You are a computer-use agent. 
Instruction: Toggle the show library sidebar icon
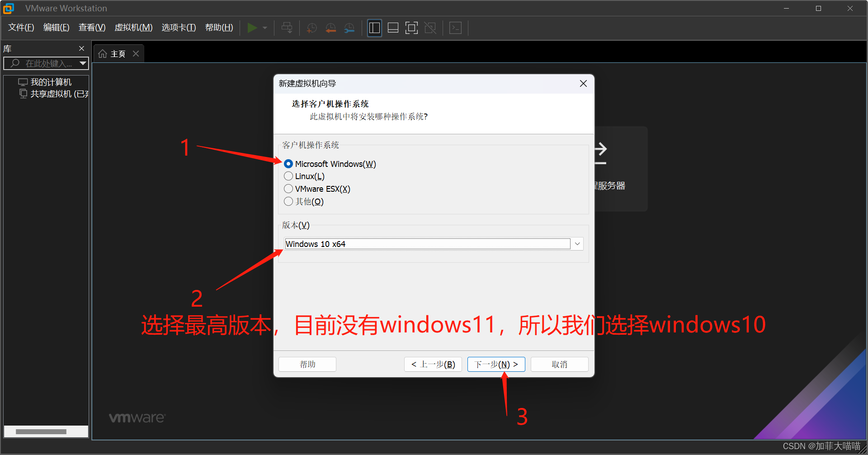(374, 28)
